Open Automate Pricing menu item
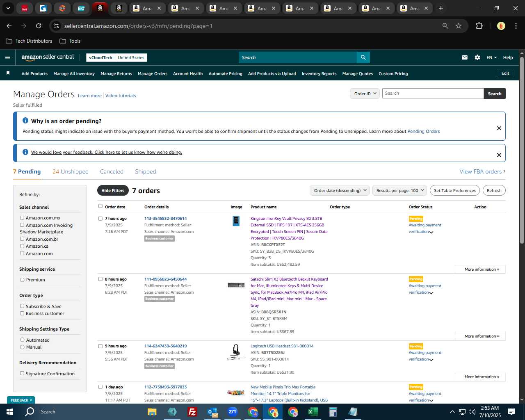Image resolution: width=525 pixels, height=420 pixels. click(x=225, y=74)
